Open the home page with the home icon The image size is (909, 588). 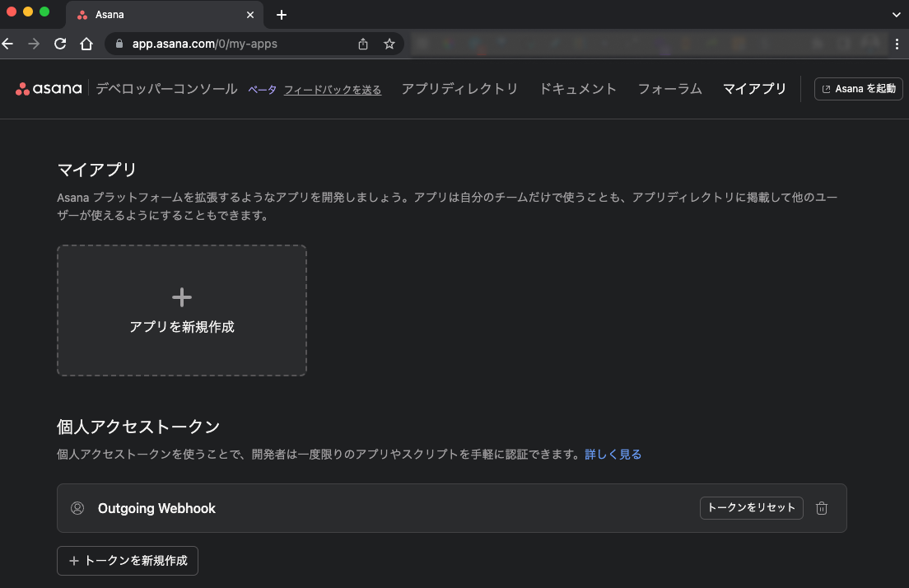click(x=86, y=44)
